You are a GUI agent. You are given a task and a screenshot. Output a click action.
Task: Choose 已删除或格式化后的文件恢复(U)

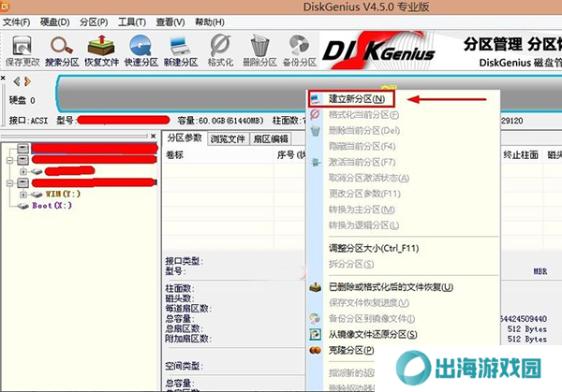[391, 287]
